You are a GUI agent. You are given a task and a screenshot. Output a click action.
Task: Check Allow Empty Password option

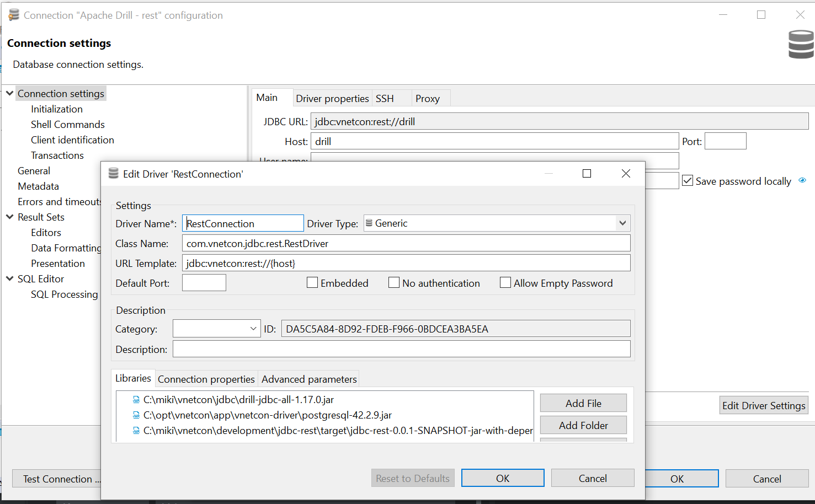[x=505, y=283]
